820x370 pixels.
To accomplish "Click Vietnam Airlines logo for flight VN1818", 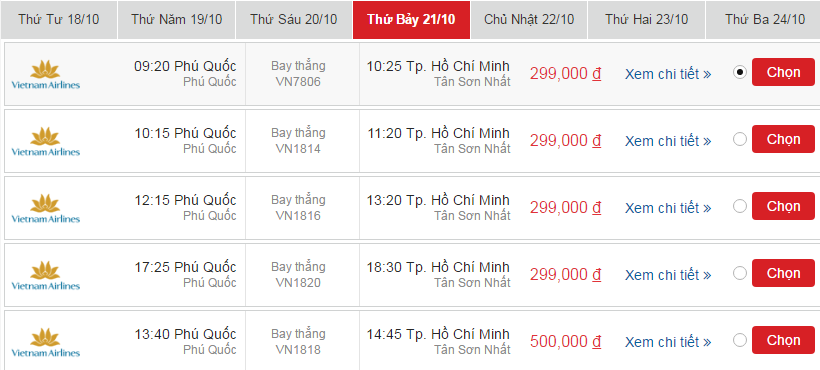I will click(45, 342).
